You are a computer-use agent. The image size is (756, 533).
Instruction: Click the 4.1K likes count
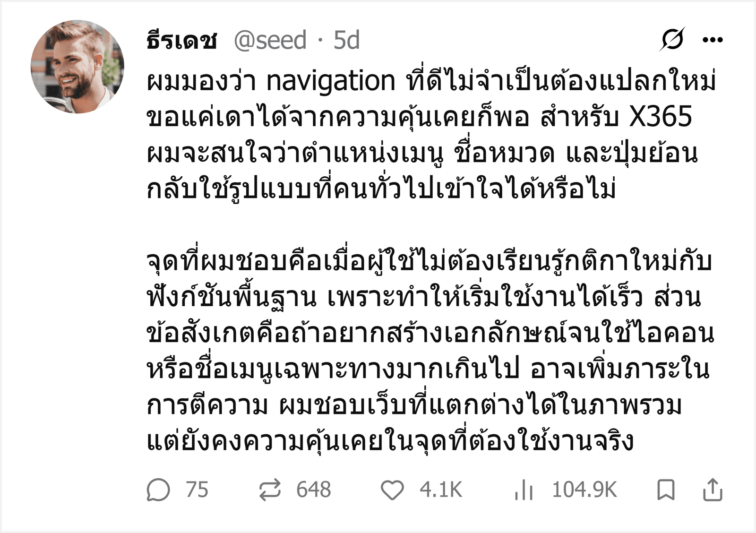441,490
